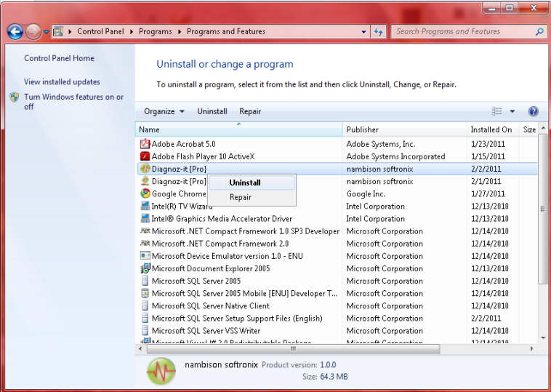The height and width of the screenshot is (392, 551).
Task: Click the Refresh button beside the address bar
Action: (x=379, y=32)
